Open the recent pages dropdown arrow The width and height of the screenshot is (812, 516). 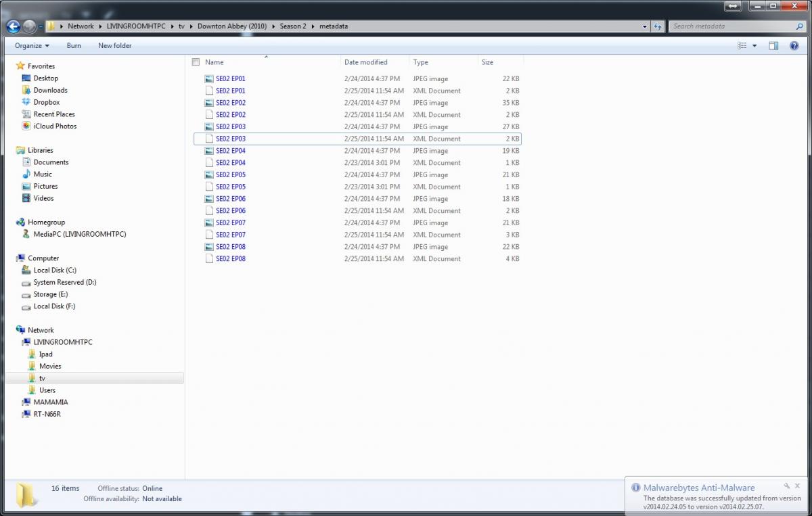tap(41, 27)
